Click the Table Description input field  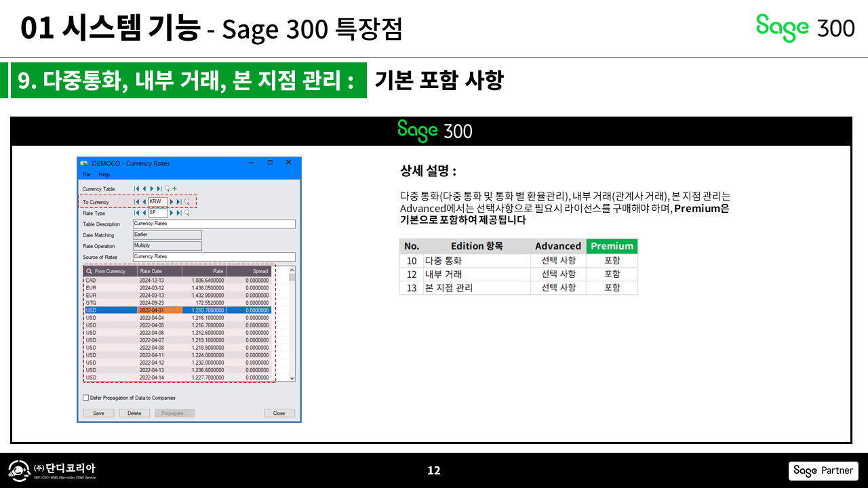[214, 224]
